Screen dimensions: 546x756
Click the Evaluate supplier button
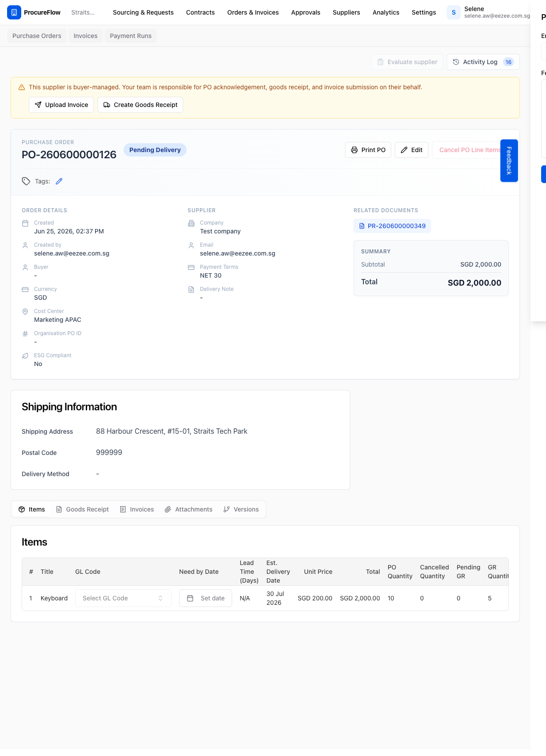[407, 62]
